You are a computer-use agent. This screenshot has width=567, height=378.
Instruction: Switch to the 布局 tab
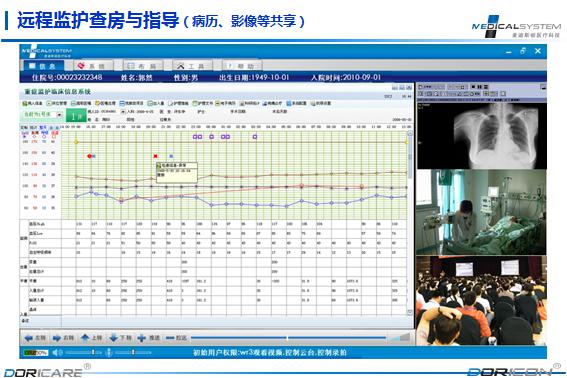click(x=143, y=66)
